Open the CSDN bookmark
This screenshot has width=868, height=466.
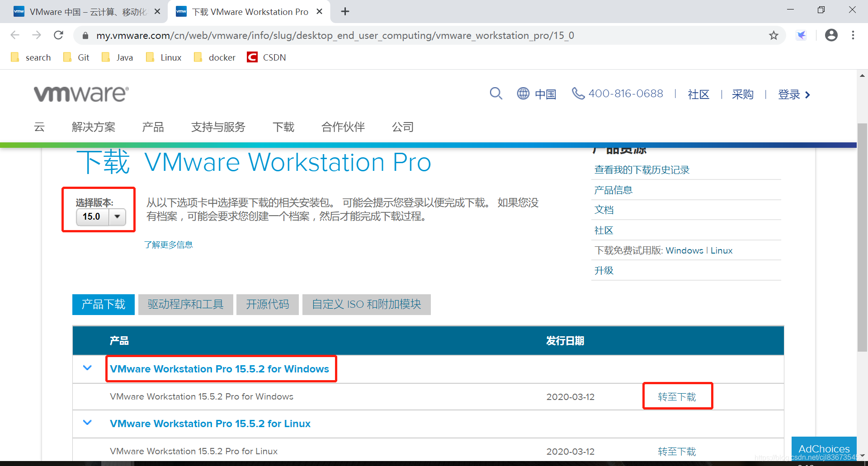click(x=267, y=57)
